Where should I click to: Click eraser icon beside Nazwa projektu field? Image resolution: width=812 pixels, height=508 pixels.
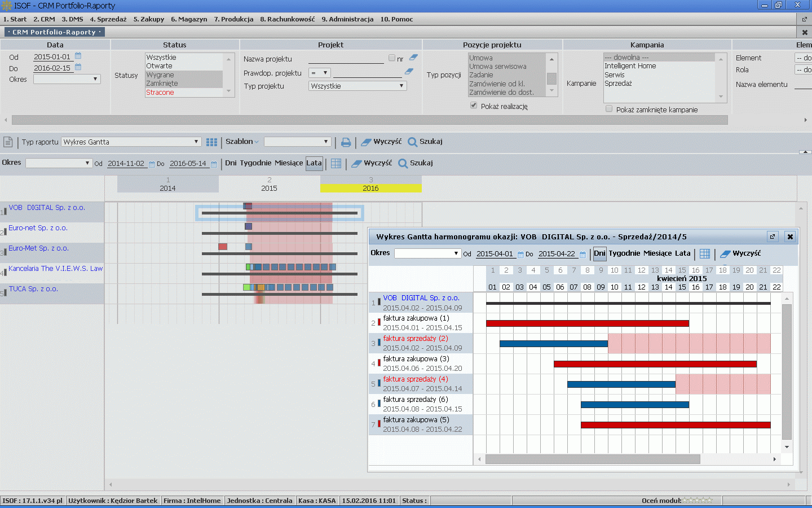(413, 58)
